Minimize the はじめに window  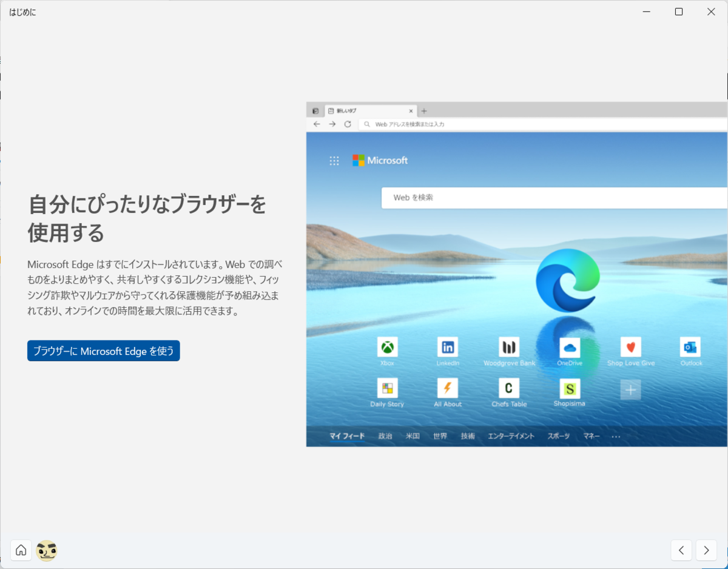point(647,12)
